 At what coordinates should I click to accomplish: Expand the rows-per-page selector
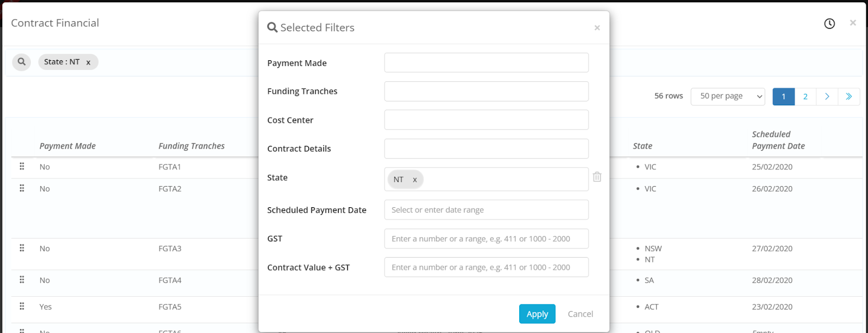[727, 96]
